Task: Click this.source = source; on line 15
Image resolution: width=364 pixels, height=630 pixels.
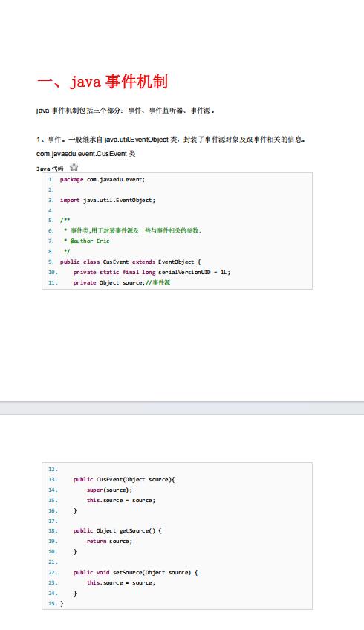Action: 121,501
